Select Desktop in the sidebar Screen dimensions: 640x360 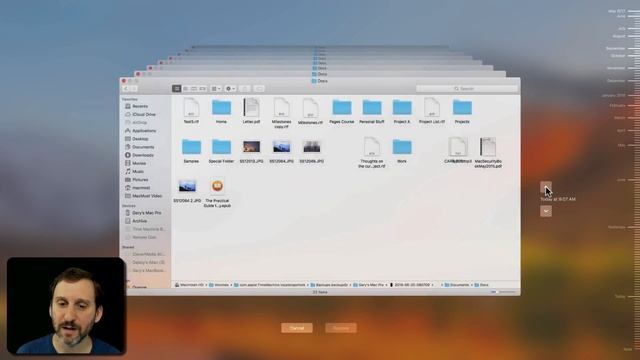pyautogui.click(x=137, y=139)
